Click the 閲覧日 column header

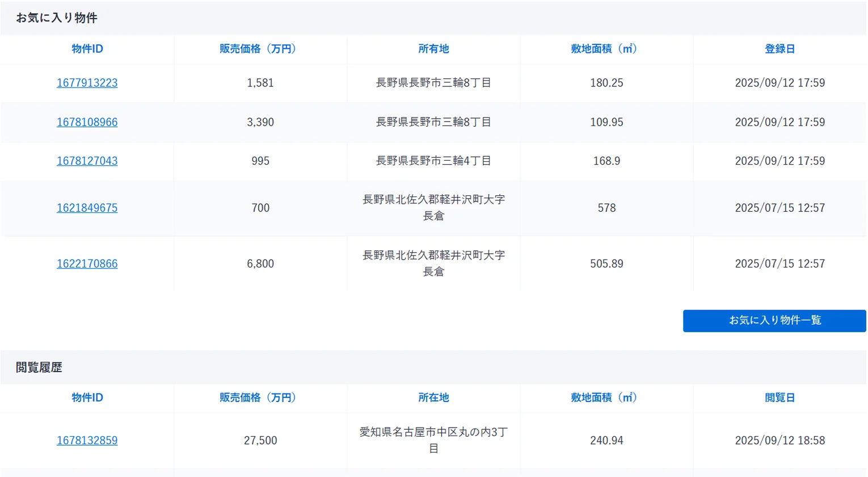click(779, 397)
